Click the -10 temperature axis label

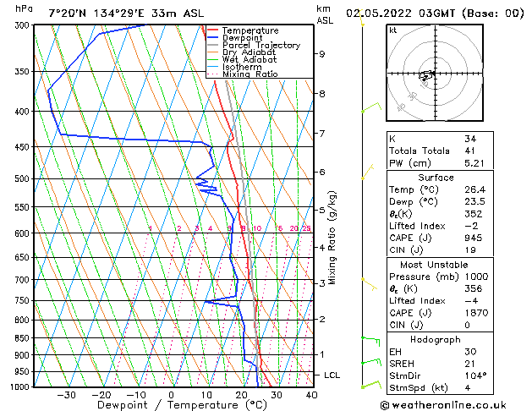pyautogui.click(x=136, y=395)
